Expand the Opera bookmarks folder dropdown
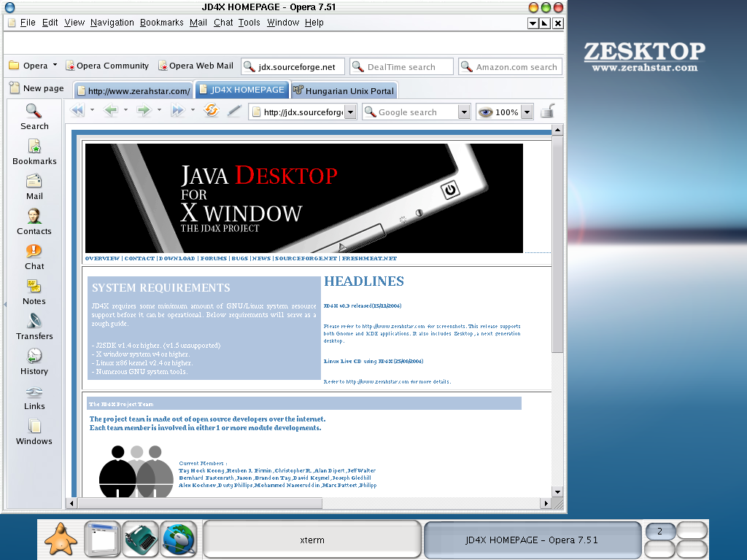This screenshot has width=747, height=560. (x=55, y=65)
